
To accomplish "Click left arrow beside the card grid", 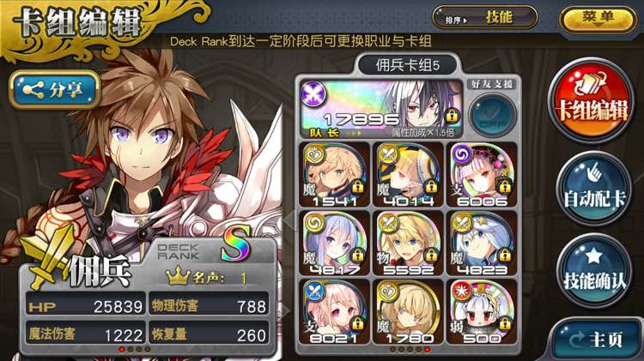I will [289, 220].
